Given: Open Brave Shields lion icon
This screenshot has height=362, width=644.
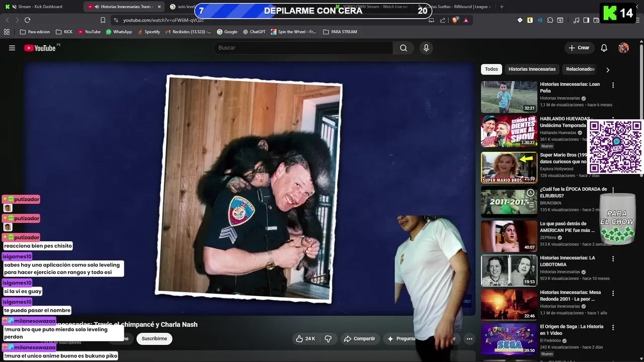Looking at the screenshot, I should pos(455,20).
